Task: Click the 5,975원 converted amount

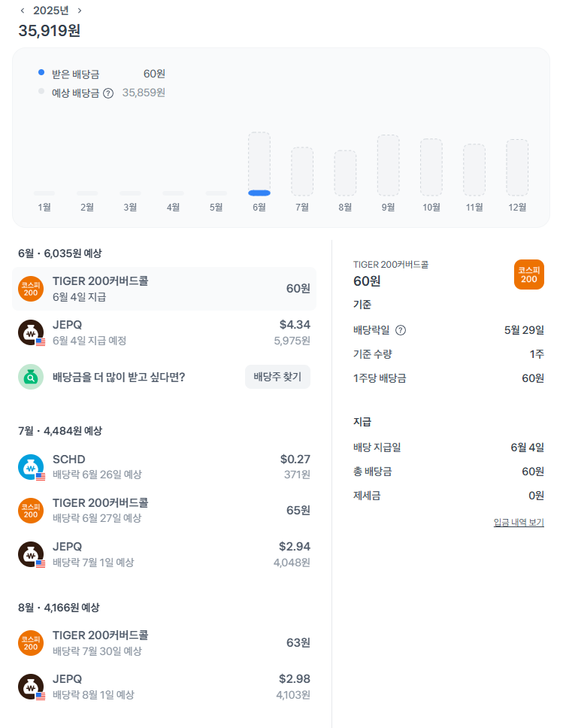Action: pos(292,341)
